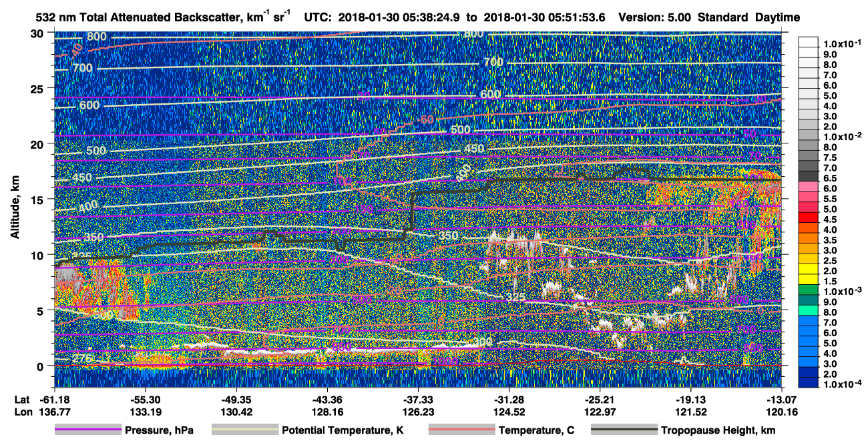Click the salmon Temperature legend line swatch

coord(461,431)
